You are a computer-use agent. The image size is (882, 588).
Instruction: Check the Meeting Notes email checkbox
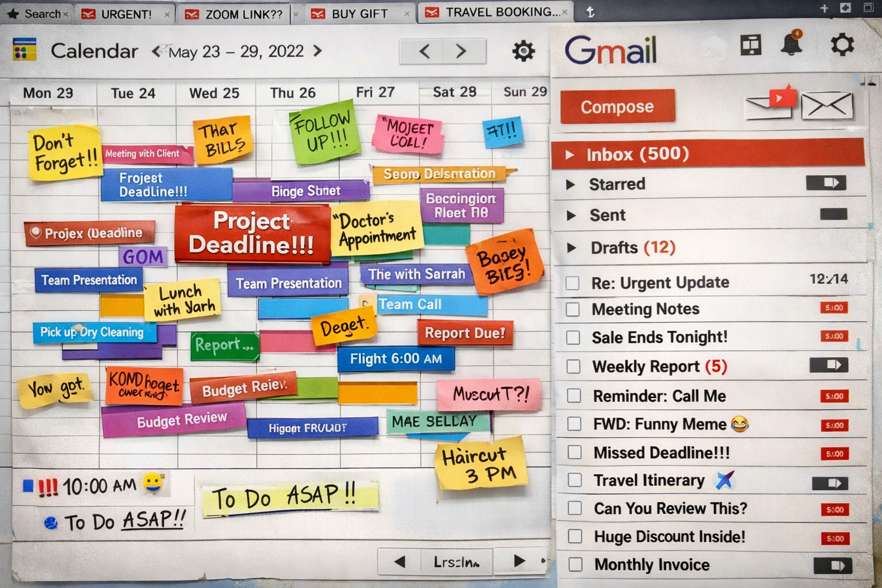(572, 310)
